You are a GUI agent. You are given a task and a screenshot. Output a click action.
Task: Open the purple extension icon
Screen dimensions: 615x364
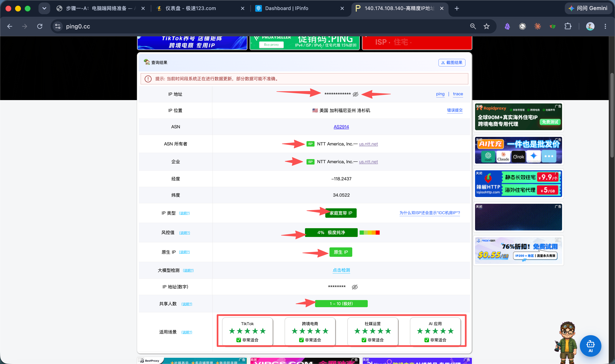tap(507, 26)
